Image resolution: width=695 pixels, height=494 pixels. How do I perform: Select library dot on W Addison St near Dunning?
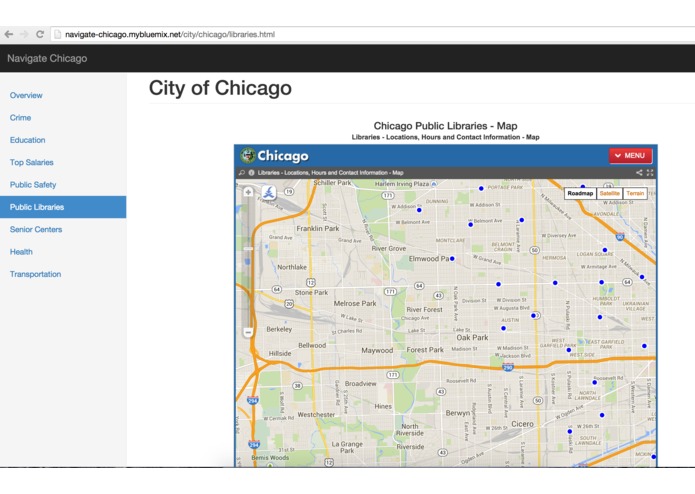(419, 210)
